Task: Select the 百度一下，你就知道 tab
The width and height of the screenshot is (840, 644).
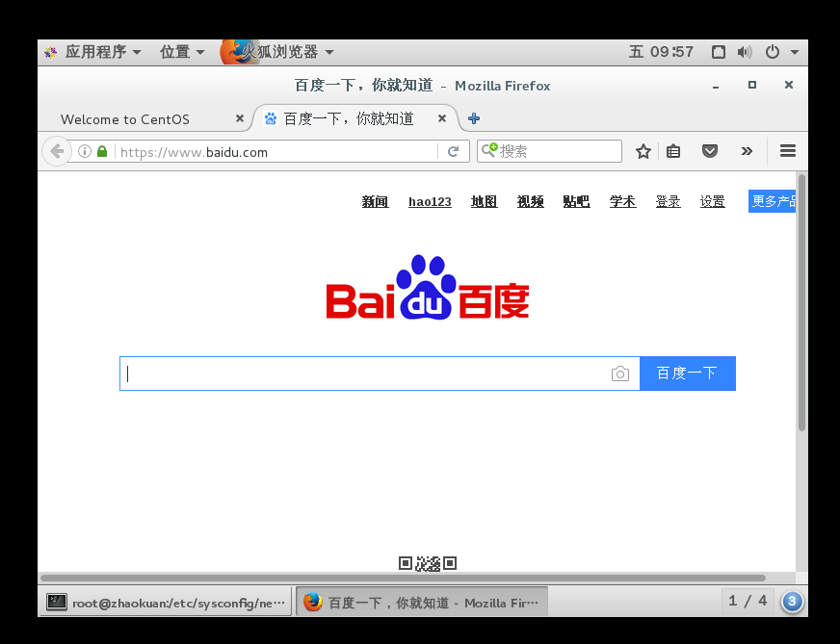Action: [354, 118]
